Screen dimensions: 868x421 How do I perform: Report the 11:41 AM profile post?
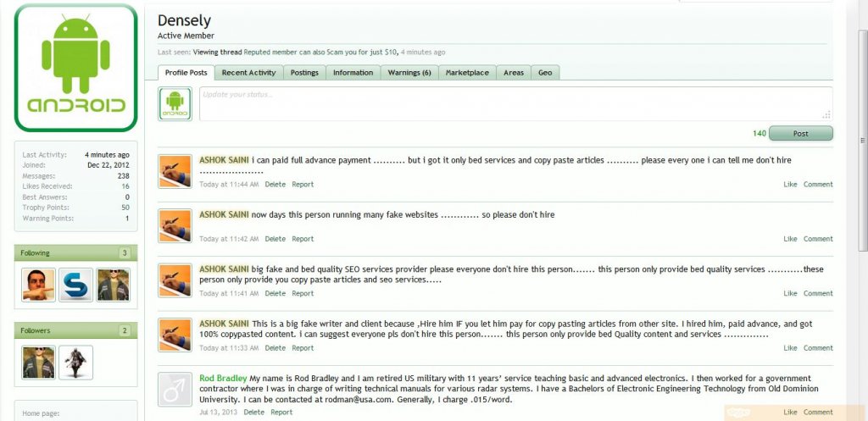tap(303, 293)
